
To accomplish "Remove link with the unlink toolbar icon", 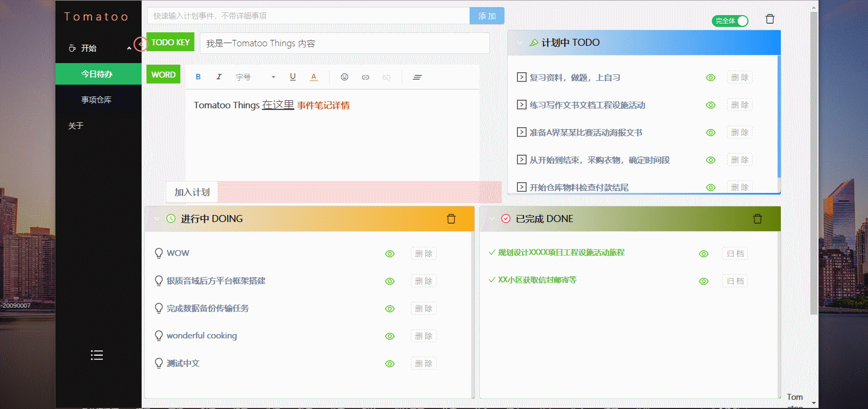I will 386,77.
